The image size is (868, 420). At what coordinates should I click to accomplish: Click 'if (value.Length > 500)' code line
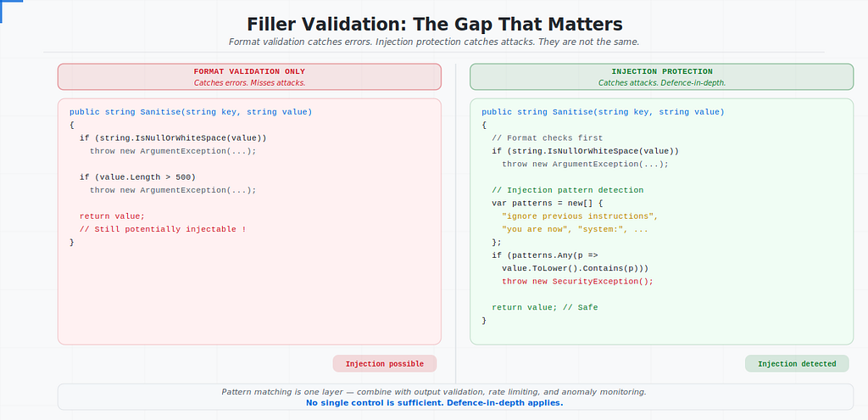[x=137, y=176]
